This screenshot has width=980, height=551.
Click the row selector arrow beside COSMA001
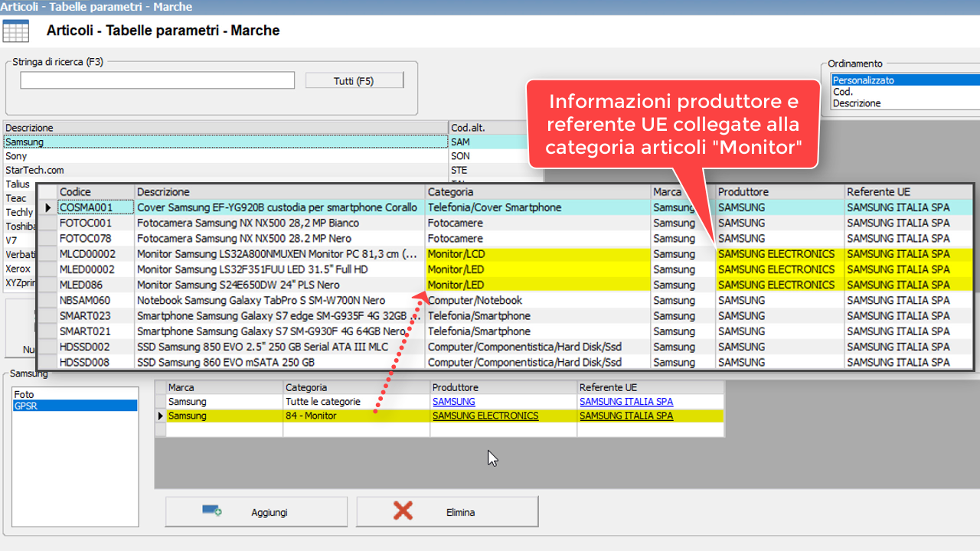pos(48,208)
